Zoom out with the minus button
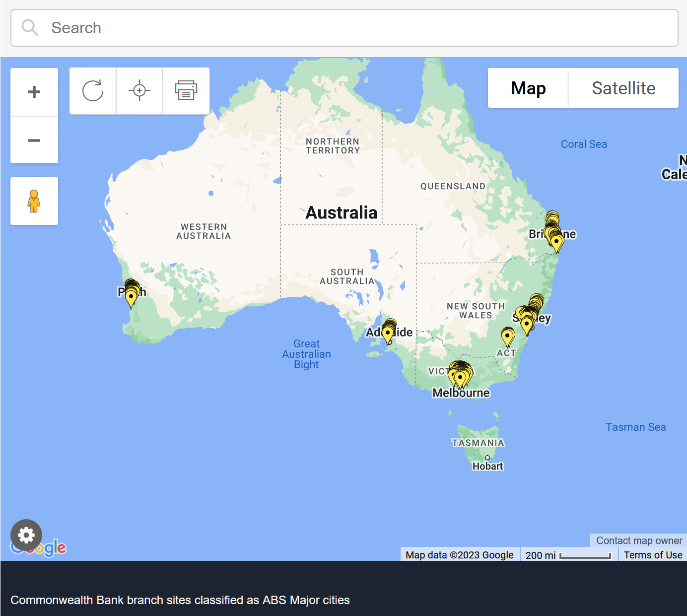687x616 pixels. pos(34,140)
